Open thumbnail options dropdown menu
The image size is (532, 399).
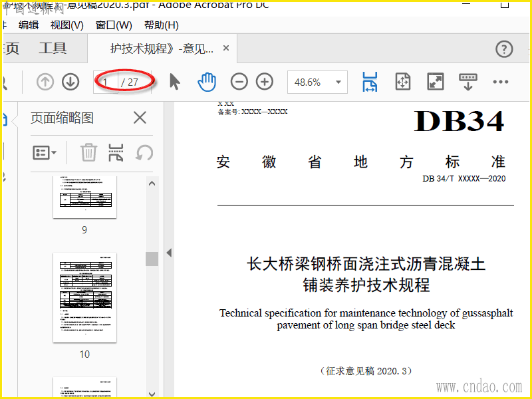(x=45, y=153)
